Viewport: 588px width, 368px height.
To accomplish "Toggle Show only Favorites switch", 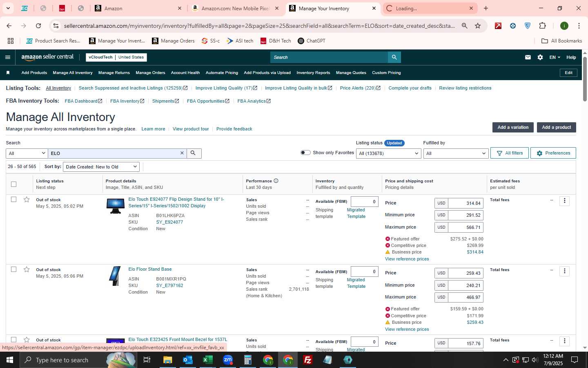I will tap(305, 153).
